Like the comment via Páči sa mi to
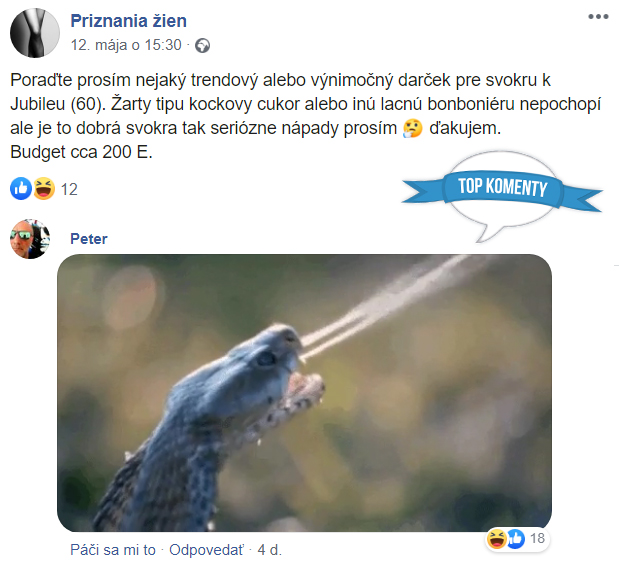Image resolution: width=619 pixels, height=561 pixels. pos(113,550)
